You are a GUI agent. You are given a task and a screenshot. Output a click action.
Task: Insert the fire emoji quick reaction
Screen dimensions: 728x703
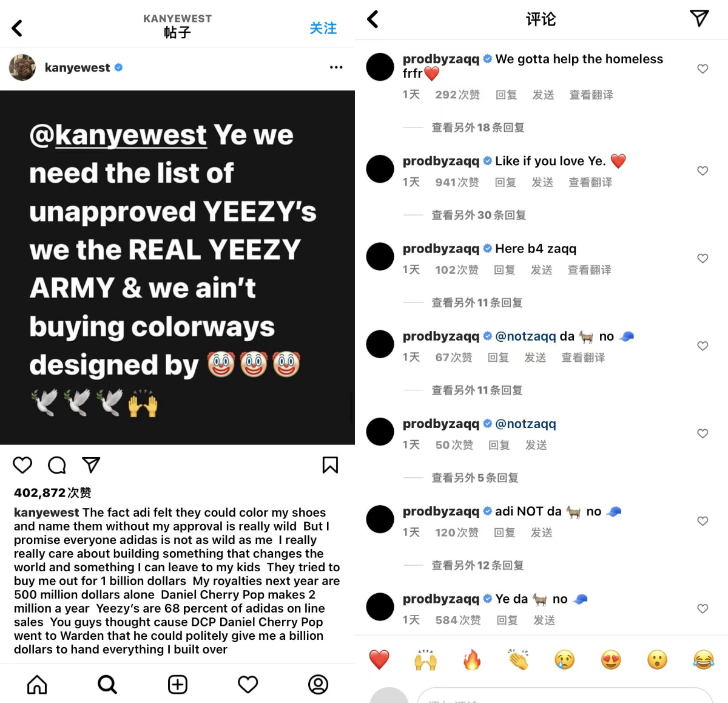tap(472, 659)
